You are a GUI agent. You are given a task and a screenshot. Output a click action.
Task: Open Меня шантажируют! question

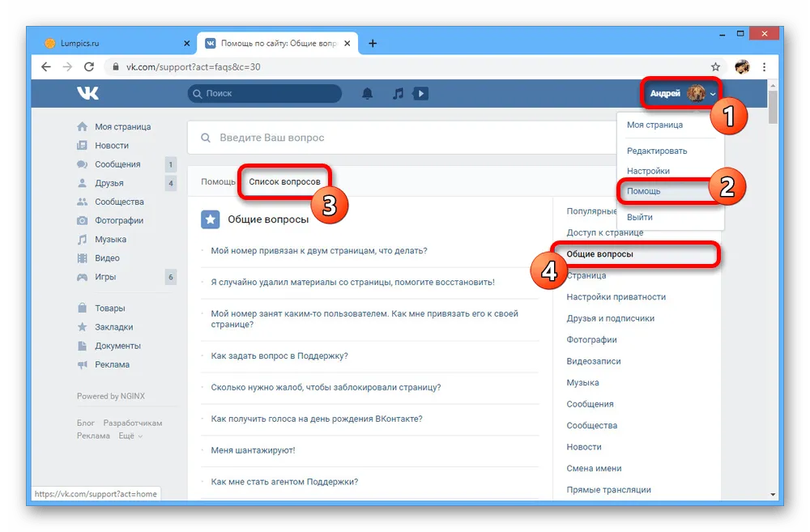pos(253,451)
